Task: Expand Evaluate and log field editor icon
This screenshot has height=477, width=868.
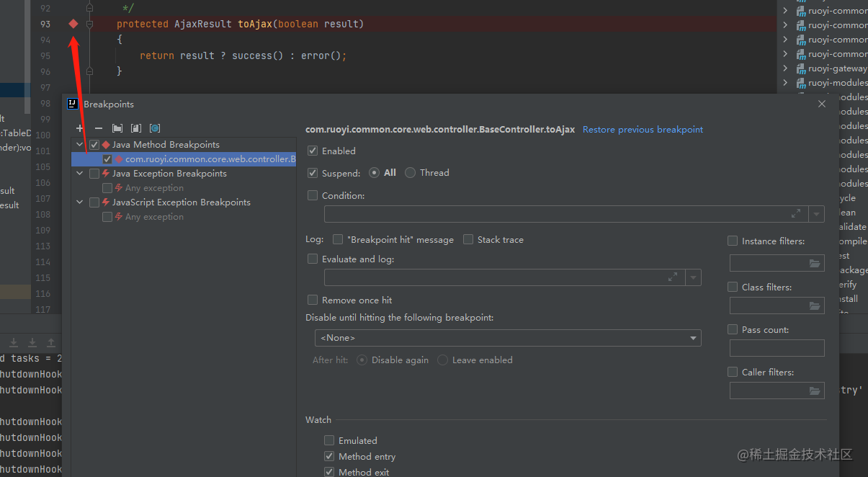Action: point(673,277)
